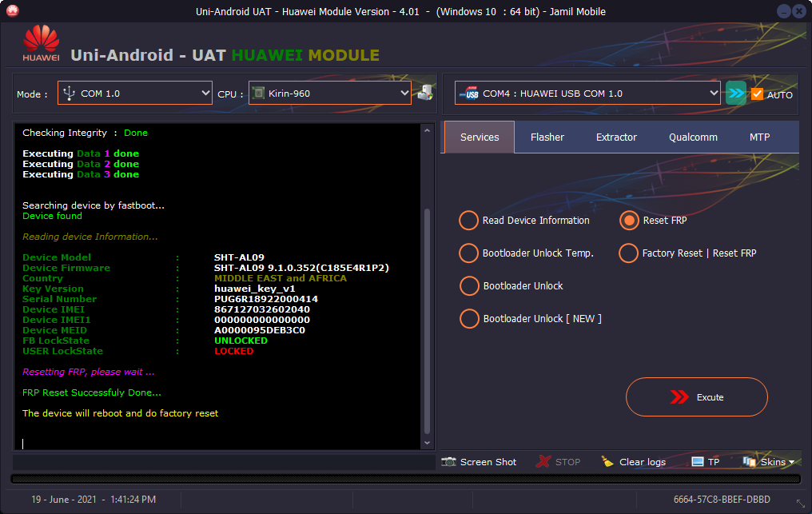Click the FRP Reset Successfuly Done message

coord(92,392)
